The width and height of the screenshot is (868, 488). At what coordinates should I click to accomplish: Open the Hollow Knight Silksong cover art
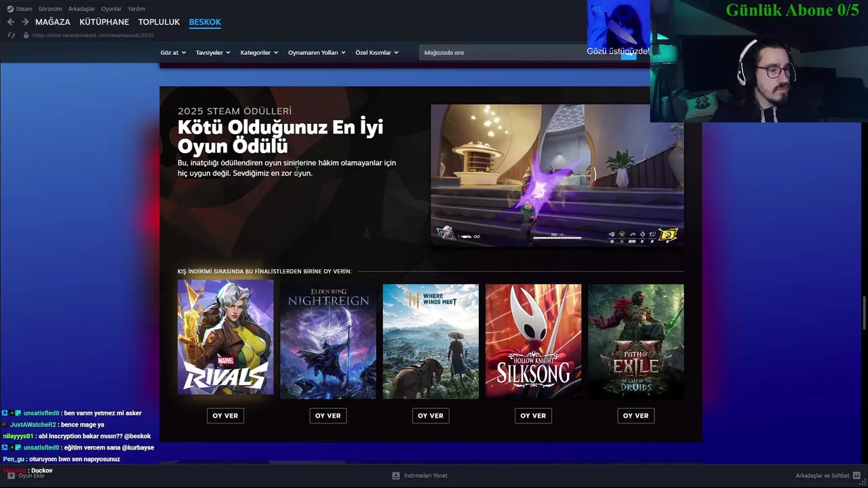533,342
